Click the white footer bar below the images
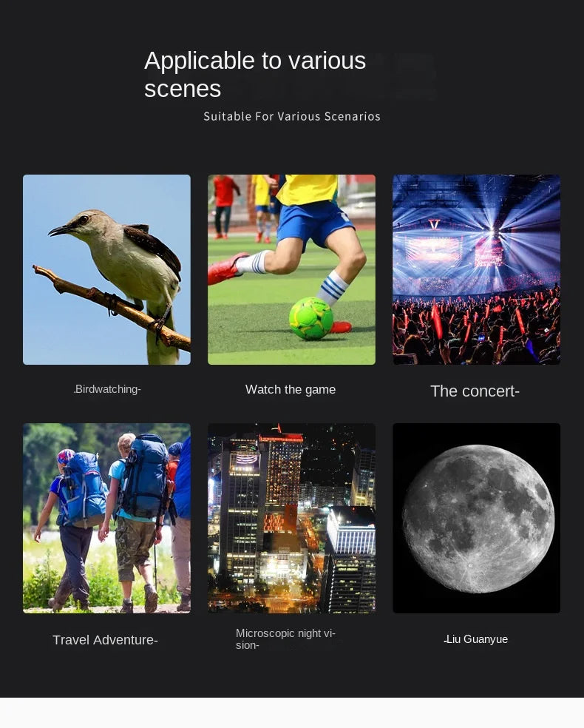Image resolution: width=584 pixels, height=728 pixels. [292, 712]
